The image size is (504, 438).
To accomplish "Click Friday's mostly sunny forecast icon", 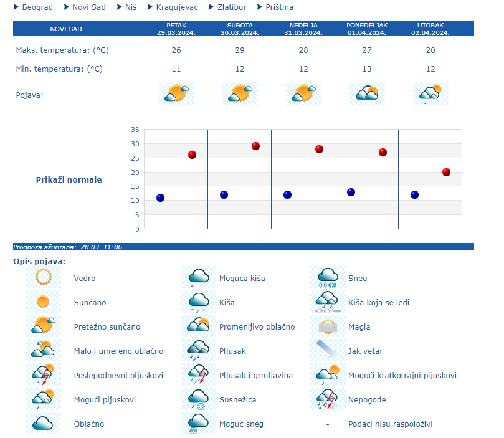I will pos(176,94).
